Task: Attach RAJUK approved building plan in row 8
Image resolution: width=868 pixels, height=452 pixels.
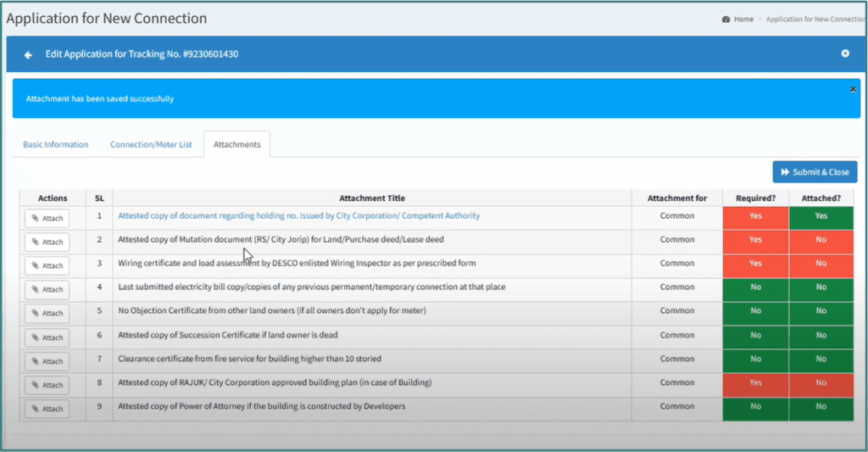Action: pyautogui.click(x=47, y=385)
